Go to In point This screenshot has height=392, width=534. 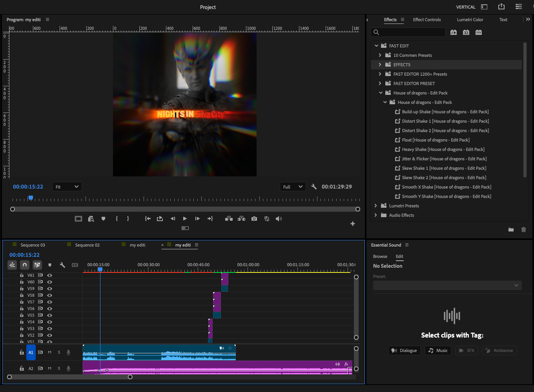coord(148,219)
